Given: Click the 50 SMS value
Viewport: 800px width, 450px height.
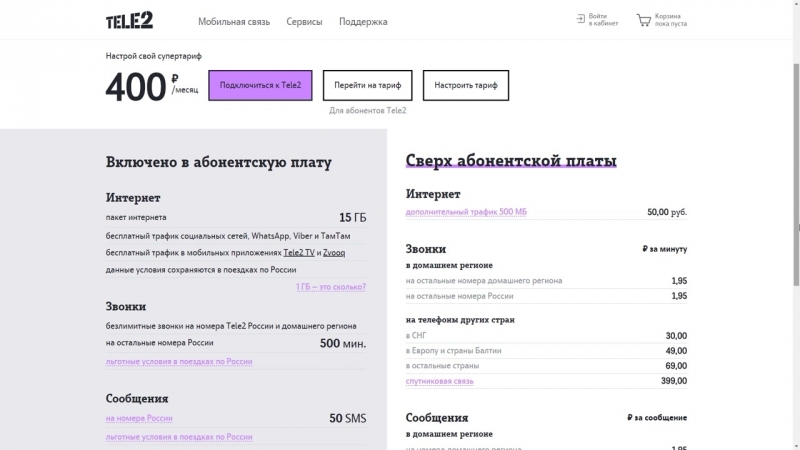Looking at the screenshot, I should 347,418.
